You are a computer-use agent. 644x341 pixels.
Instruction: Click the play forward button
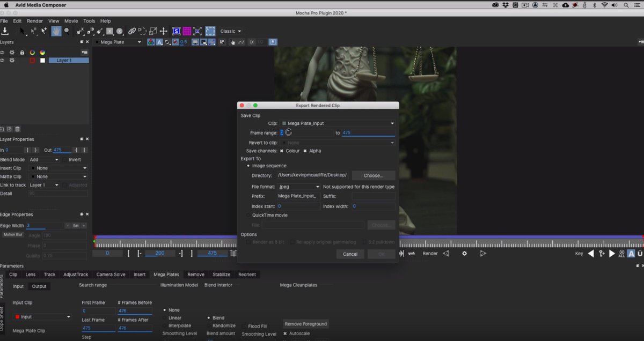coord(612,254)
